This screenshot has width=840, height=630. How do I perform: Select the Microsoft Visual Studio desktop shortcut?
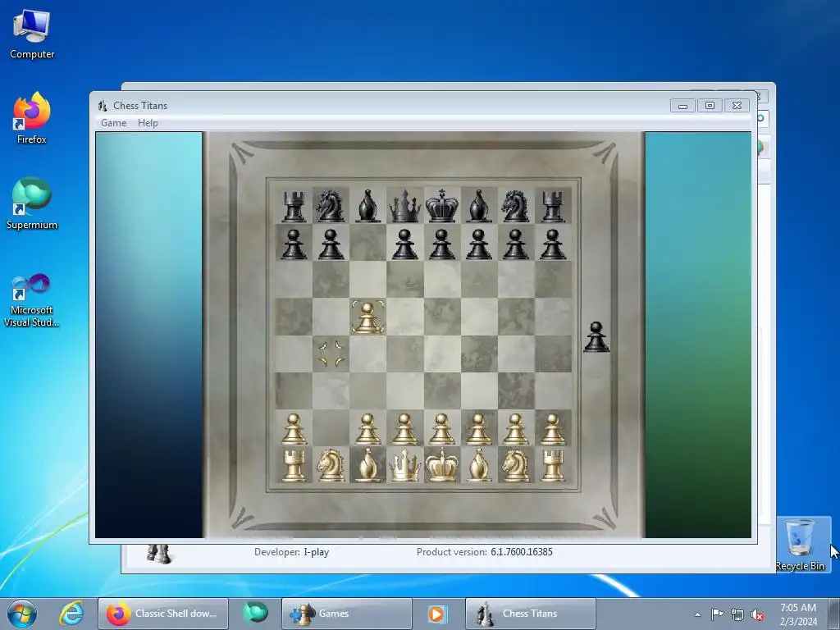click(32, 300)
